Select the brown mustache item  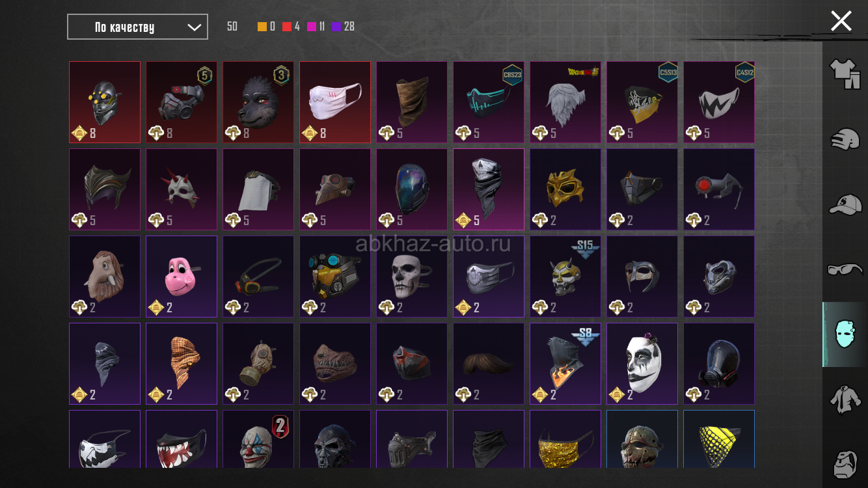click(489, 364)
